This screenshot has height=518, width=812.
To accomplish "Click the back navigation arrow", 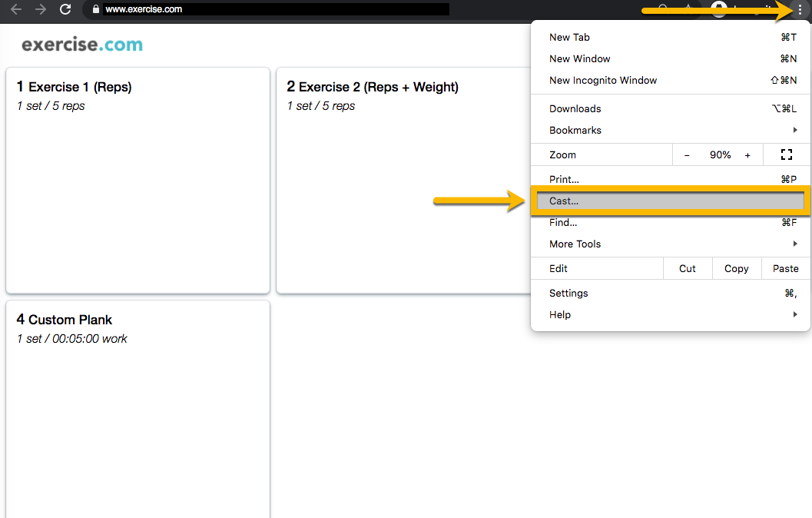I will pyautogui.click(x=17, y=9).
